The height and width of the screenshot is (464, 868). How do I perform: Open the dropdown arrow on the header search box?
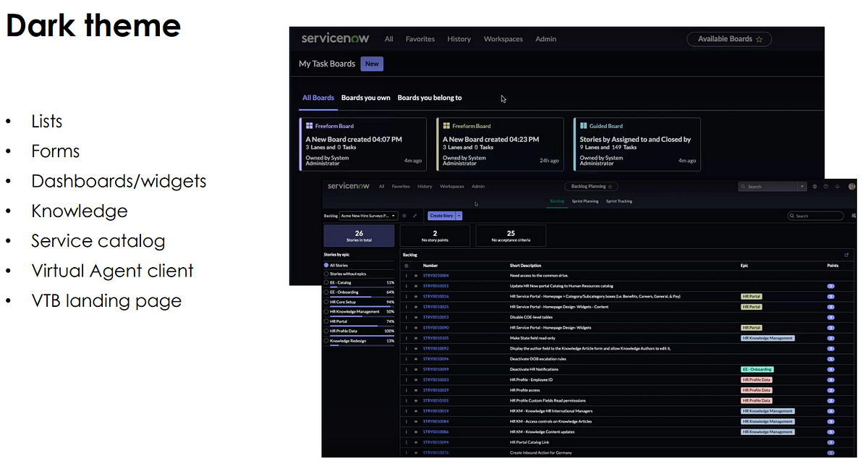point(802,187)
